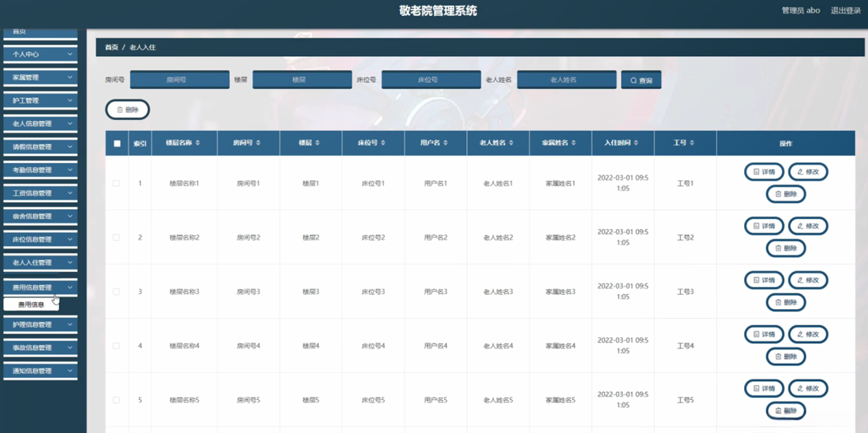Screen dimensions: 868x433
Task: Click 修改 for row 1
Action: point(808,171)
